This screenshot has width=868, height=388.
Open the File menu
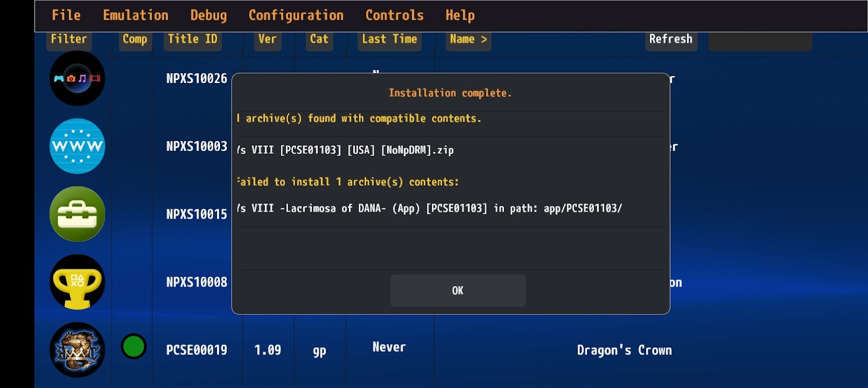66,15
